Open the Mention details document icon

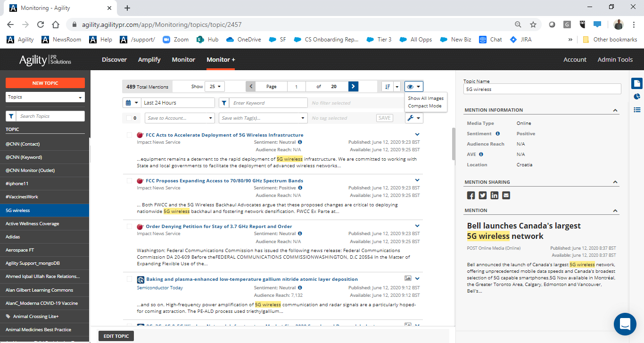pos(637,83)
